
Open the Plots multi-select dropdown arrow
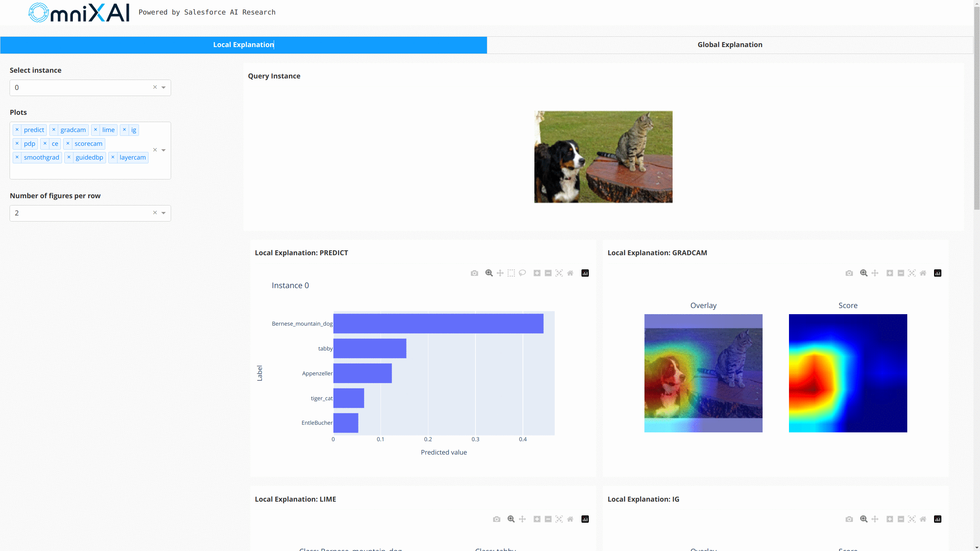[x=163, y=150]
